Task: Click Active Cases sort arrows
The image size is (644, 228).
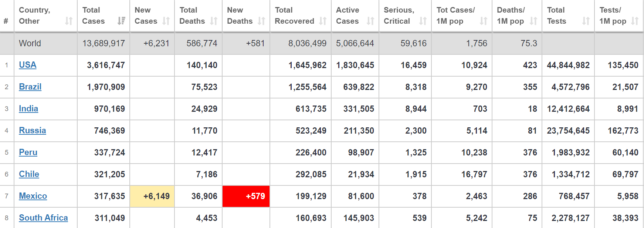Action: 370,21
